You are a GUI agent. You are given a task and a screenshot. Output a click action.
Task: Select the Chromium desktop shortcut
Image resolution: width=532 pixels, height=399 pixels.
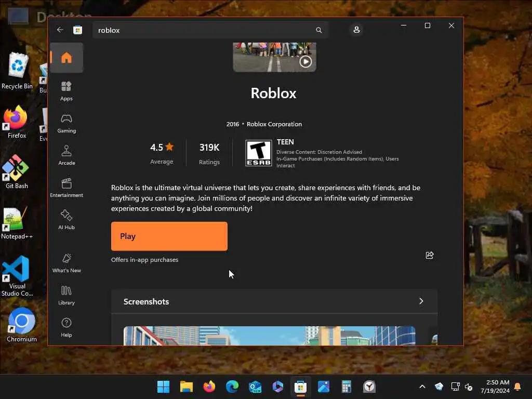(21, 325)
